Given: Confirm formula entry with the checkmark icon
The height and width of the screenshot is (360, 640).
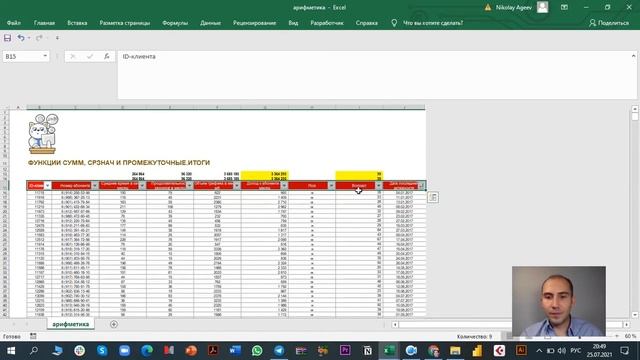Looking at the screenshot, I should tap(90, 56).
